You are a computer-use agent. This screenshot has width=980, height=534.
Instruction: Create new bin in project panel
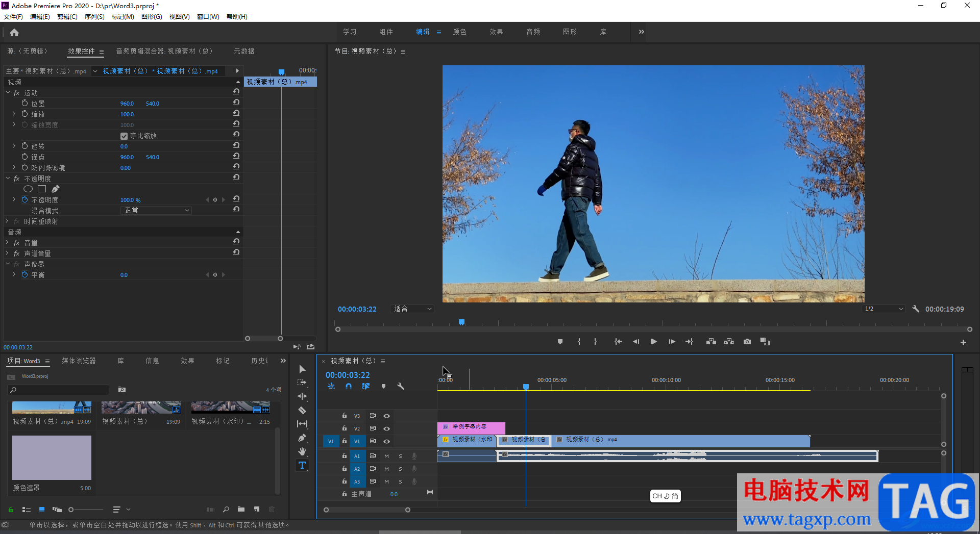pos(241,509)
